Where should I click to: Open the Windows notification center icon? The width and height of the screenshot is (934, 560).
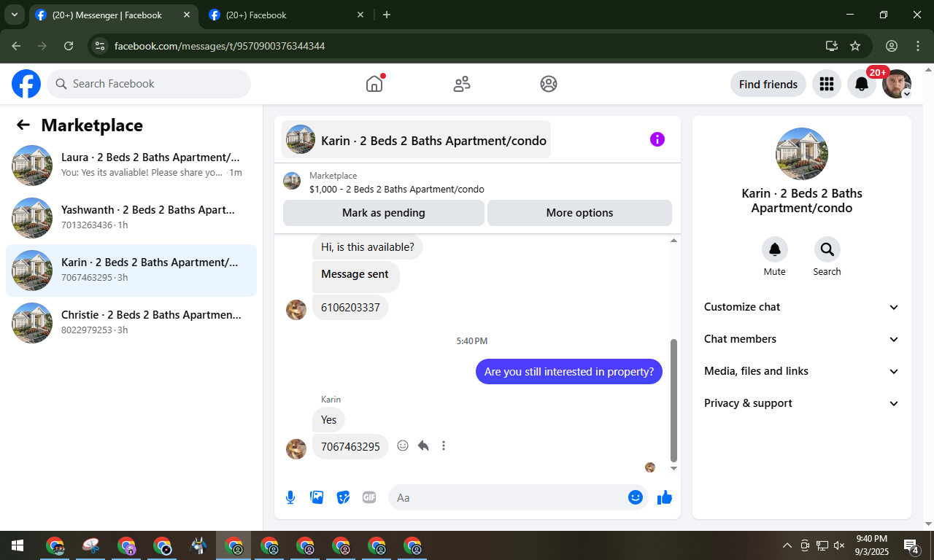911,545
